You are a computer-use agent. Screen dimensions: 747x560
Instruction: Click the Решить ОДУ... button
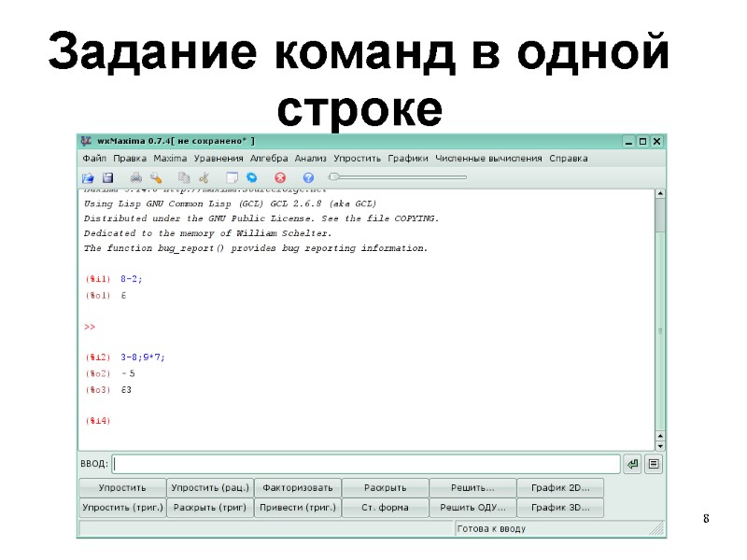point(472,508)
